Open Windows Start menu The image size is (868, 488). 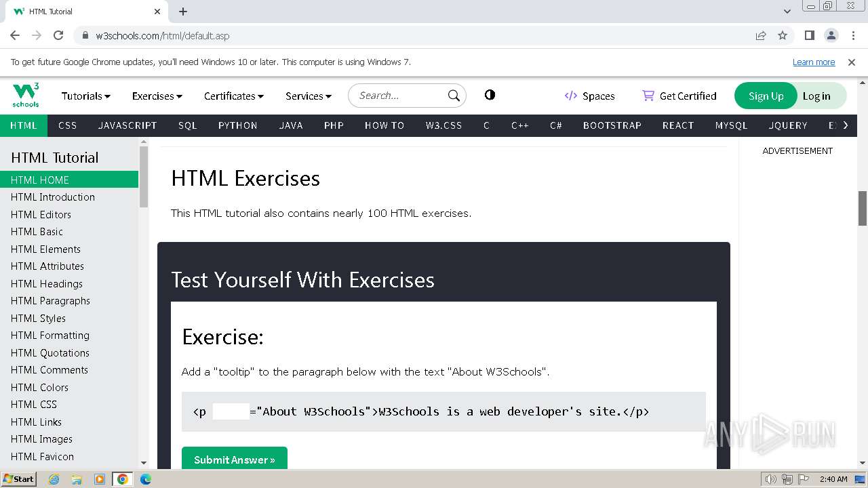point(19,479)
